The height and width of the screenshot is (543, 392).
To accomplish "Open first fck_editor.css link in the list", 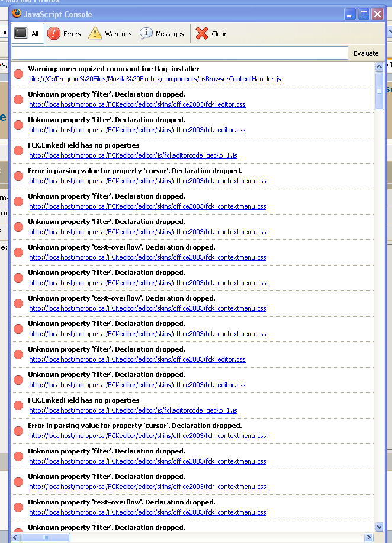I will (137, 104).
